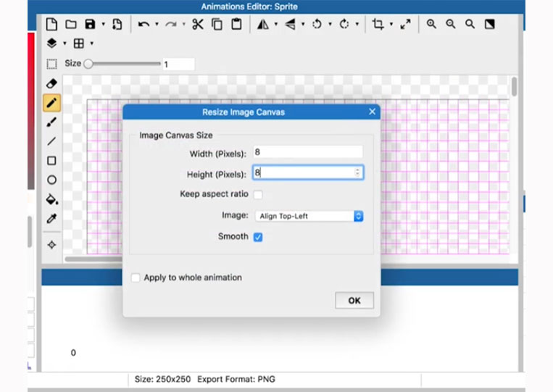Click the Crop tool icon

coord(378,25)
